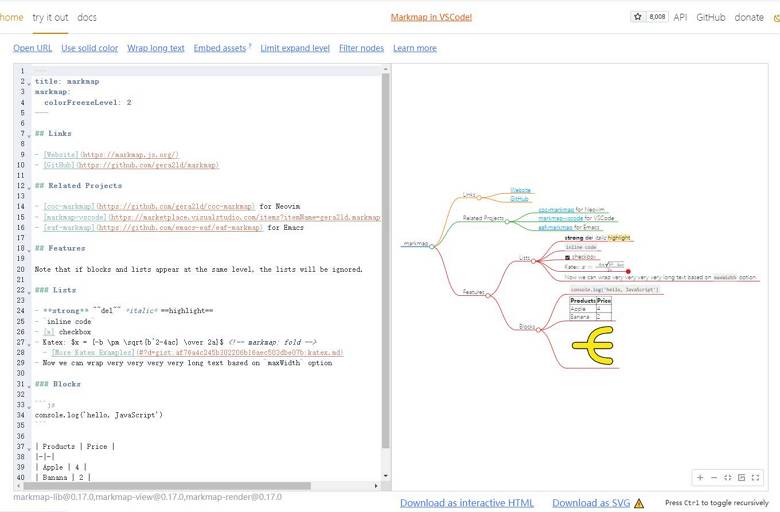Fold the Related Projects heading at line 12
The width and height of the screenshot is (780, 512).
point(29,188)
